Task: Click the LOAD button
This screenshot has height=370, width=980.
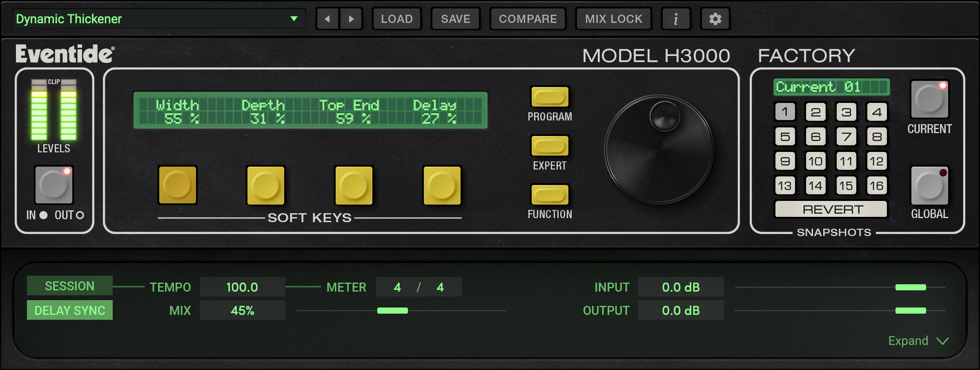Action: coord(396,19)
